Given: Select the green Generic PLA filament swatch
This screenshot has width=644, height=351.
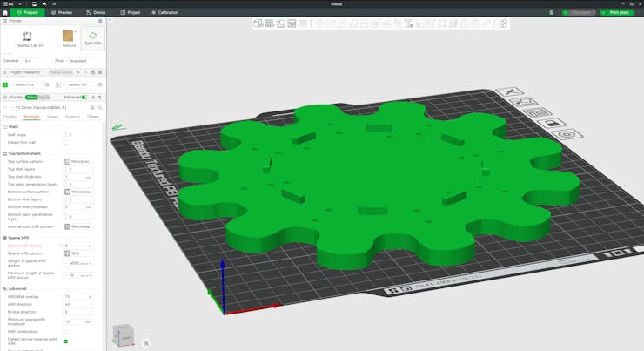Looking at the screenshot, I should (x=5, y=85).
